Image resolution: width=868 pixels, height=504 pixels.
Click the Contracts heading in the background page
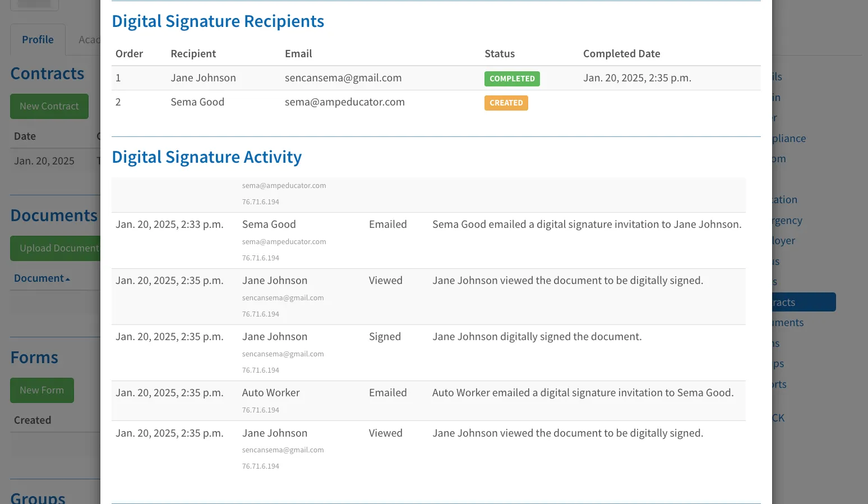pyautogui.click(x=48, y=74)
